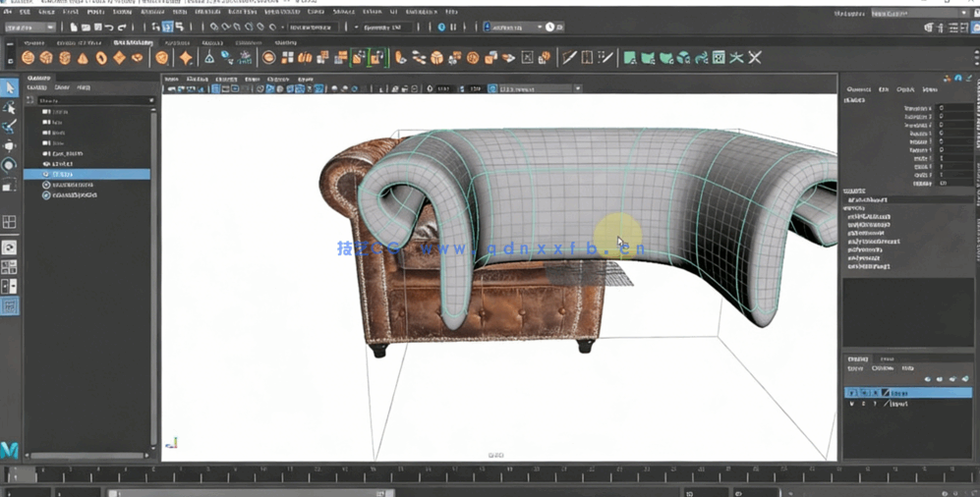This screenshot has width=980, height=497.
Task: Activate the Scale tool in toolbox
Action: click(x=9, y=186)
